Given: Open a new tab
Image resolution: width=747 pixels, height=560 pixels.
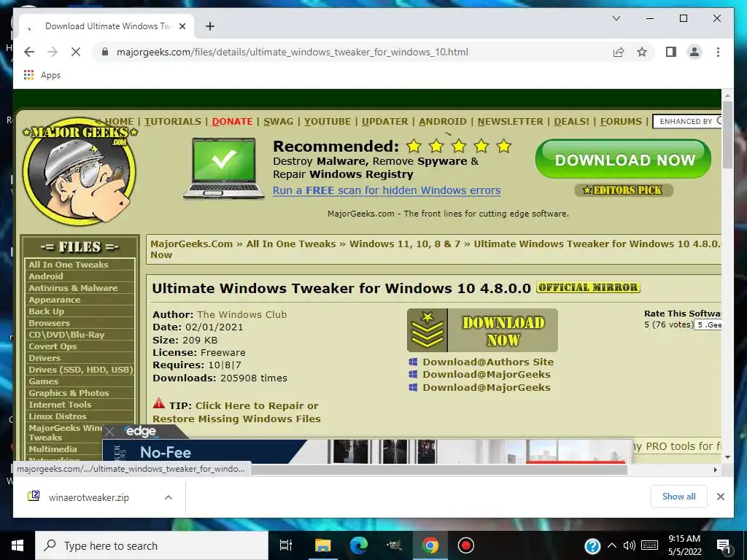Looking at the screenshot, I should coord(209,26).
